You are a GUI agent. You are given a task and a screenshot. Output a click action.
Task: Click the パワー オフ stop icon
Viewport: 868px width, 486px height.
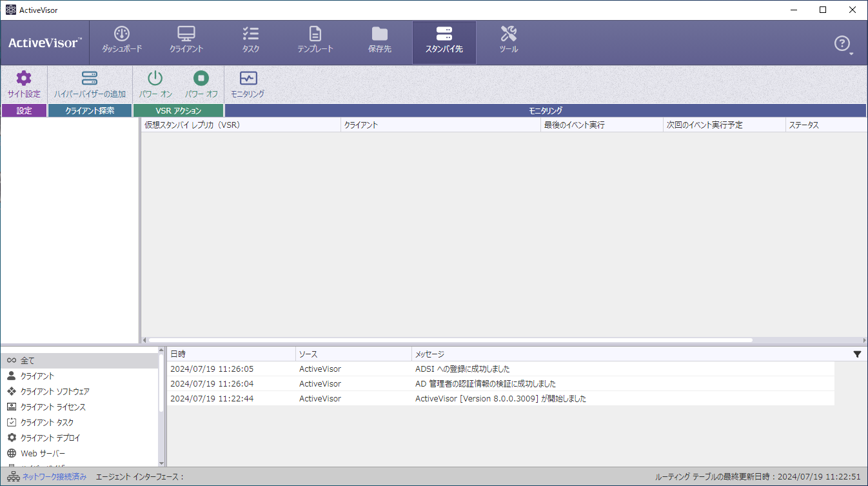(201, 79)
